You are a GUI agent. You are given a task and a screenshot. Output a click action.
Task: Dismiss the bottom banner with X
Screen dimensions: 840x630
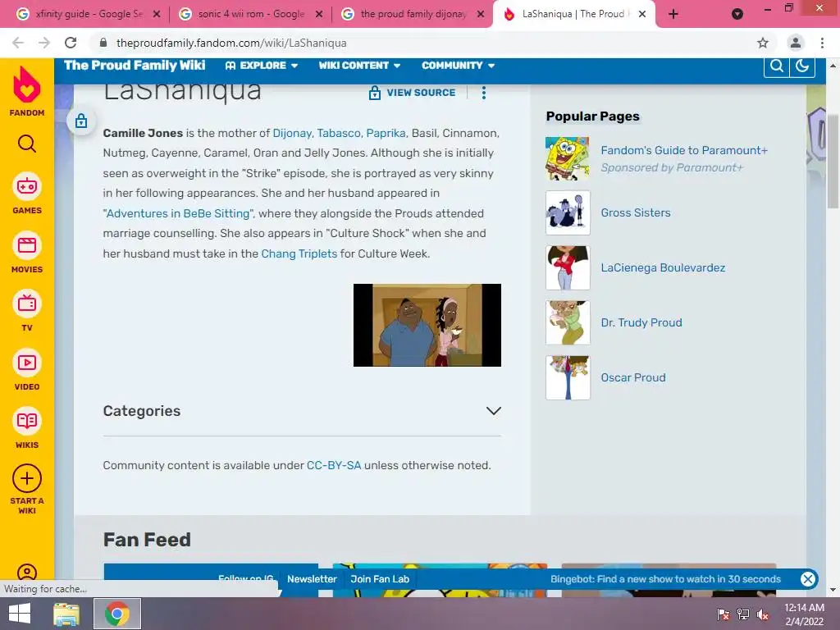[807, 579]
